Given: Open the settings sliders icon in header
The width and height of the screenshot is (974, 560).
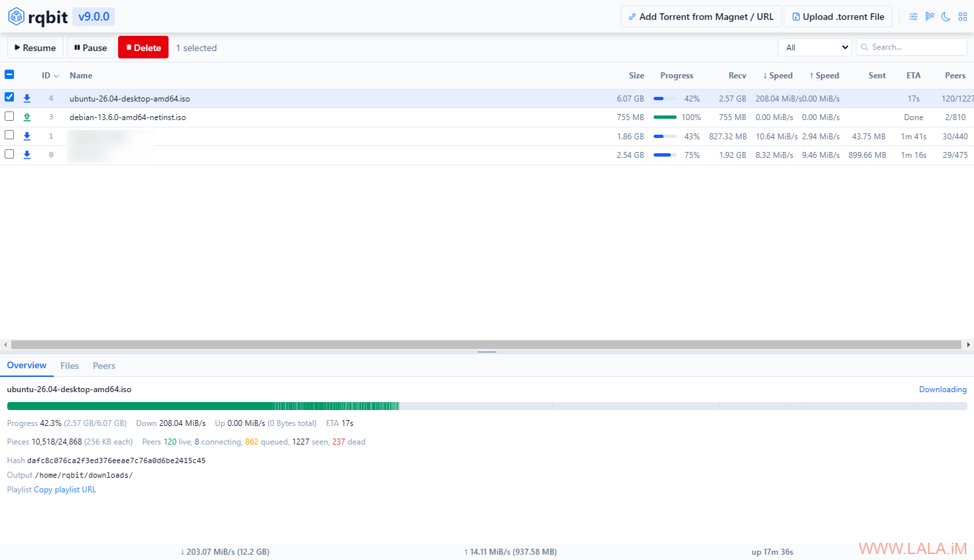Looking at the screenshot, I should 914,17.
